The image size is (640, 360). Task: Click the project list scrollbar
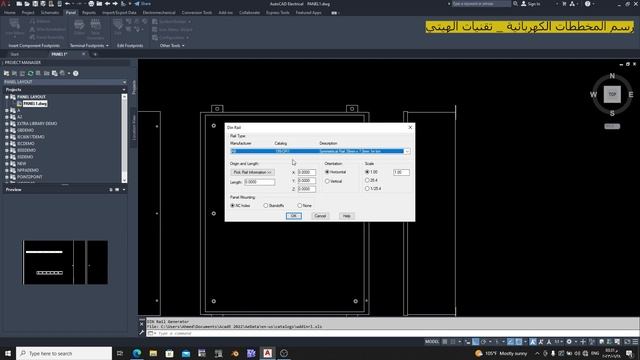124,138
